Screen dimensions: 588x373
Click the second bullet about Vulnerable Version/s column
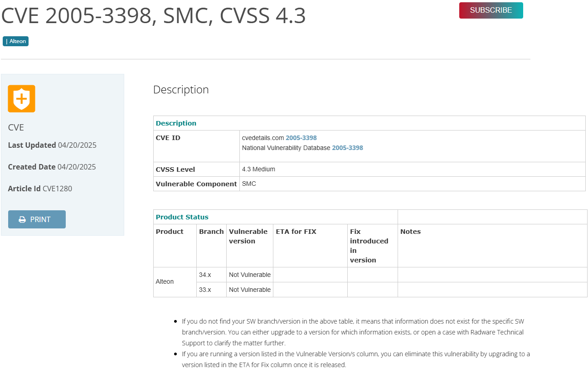tap(356, 359)
